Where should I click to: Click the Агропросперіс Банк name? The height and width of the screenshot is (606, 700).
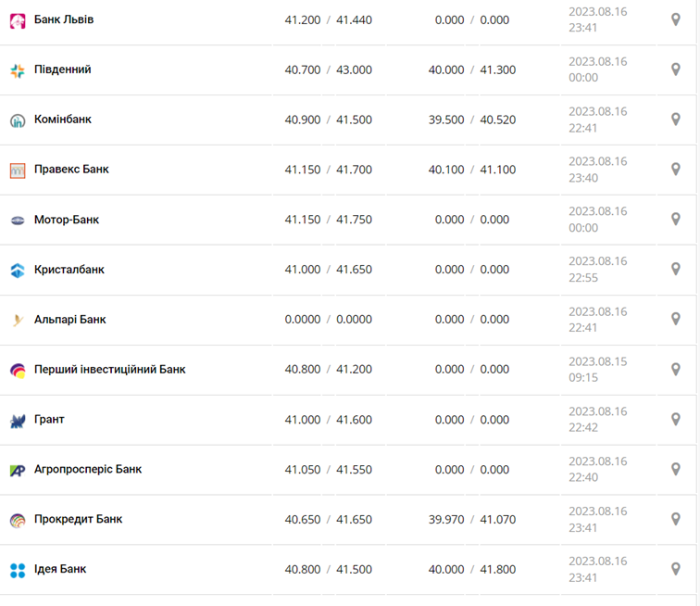(88, 469)
